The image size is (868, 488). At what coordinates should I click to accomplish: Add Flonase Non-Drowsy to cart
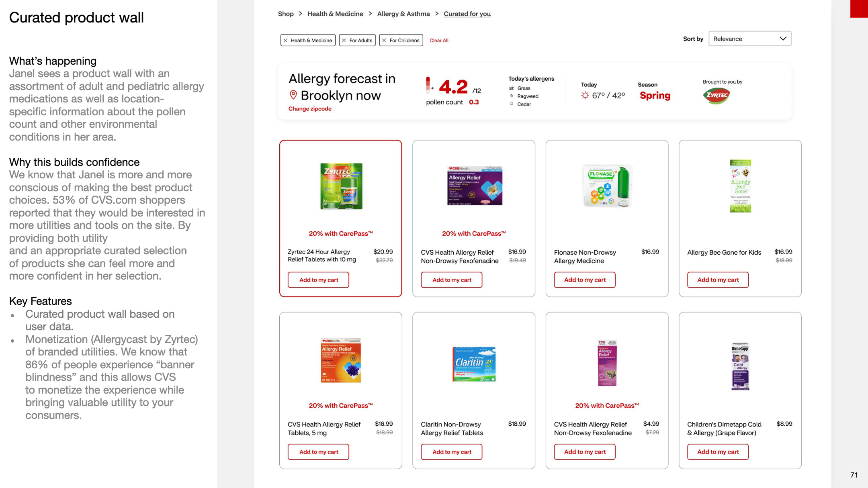tap(584, 280)
